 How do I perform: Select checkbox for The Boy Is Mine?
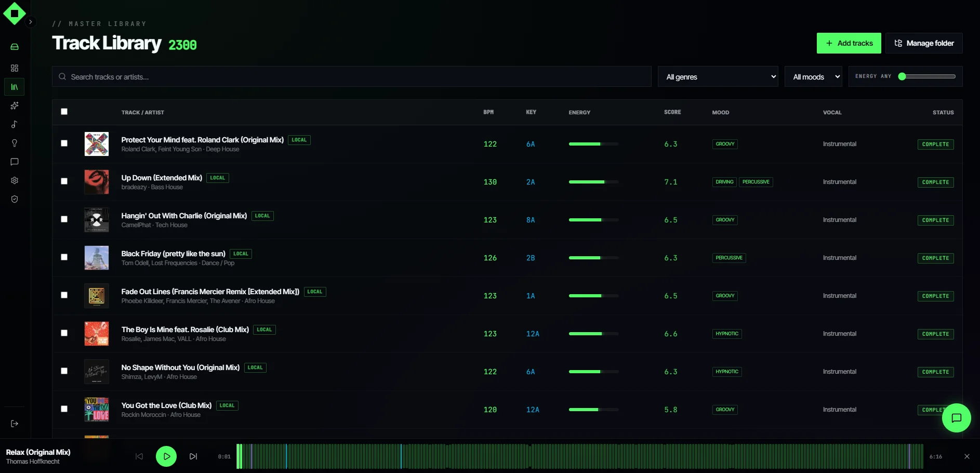pyautogui.click(x=64, y=333)
